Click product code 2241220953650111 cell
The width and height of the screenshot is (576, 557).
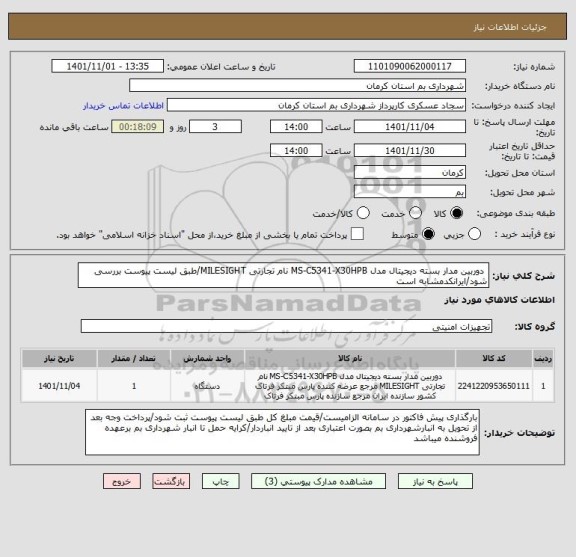point(494,386)
